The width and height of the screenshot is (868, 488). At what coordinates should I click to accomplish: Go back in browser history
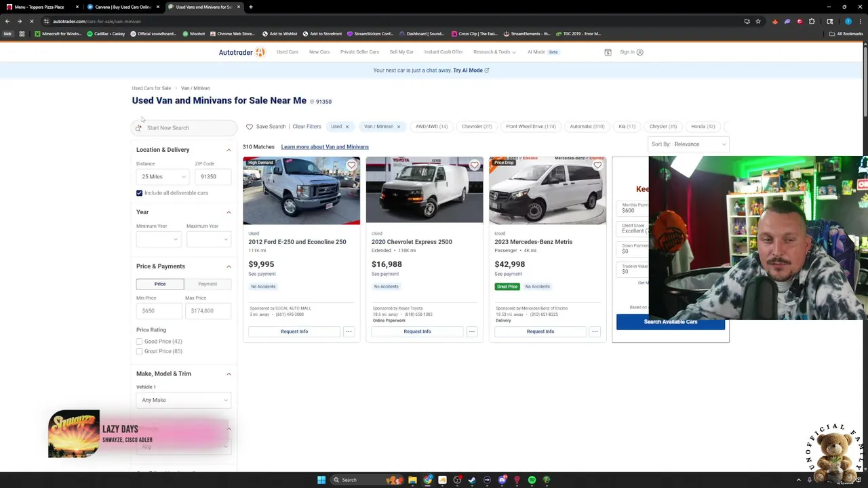(x=7, y=21)
